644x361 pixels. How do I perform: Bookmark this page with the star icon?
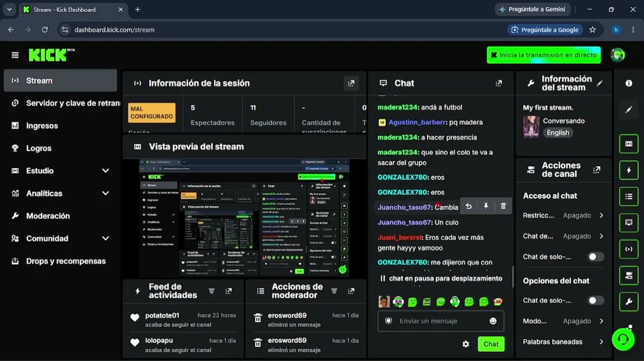tap(592, 30)
